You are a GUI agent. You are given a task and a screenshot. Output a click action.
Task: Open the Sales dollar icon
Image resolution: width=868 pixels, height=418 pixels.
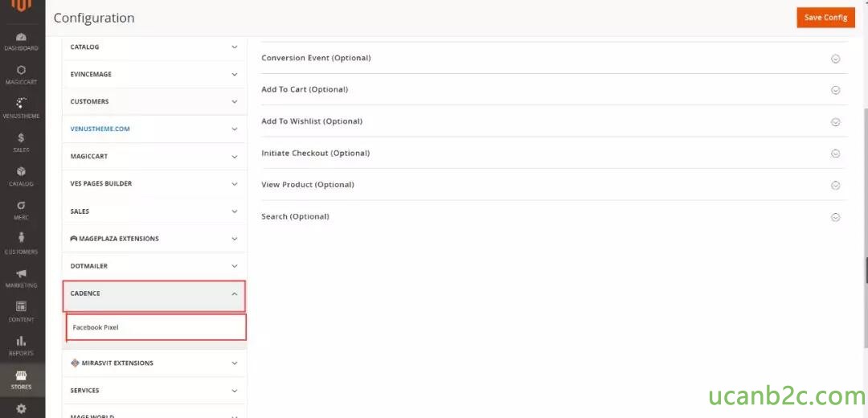point(22,137)
